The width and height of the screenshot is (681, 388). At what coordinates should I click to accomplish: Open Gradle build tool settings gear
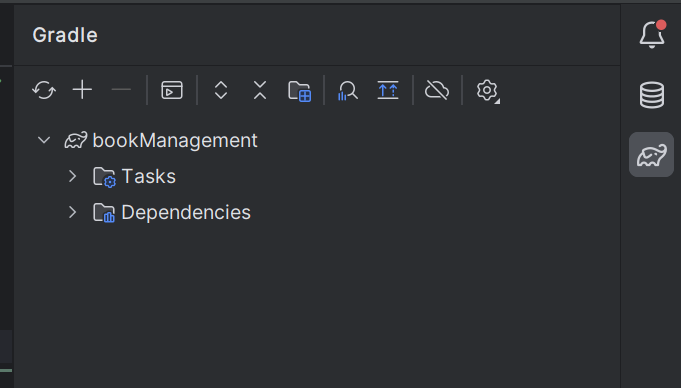coord(487,91)
